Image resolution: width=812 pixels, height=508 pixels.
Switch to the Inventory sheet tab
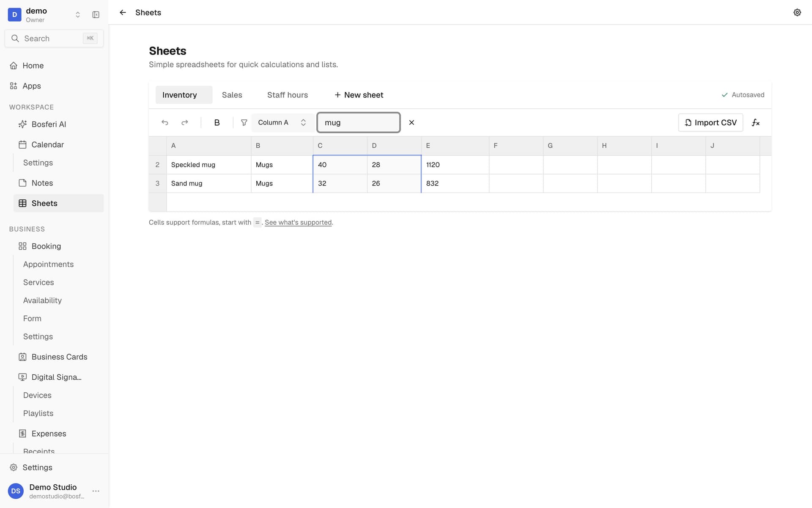(184, 95)
